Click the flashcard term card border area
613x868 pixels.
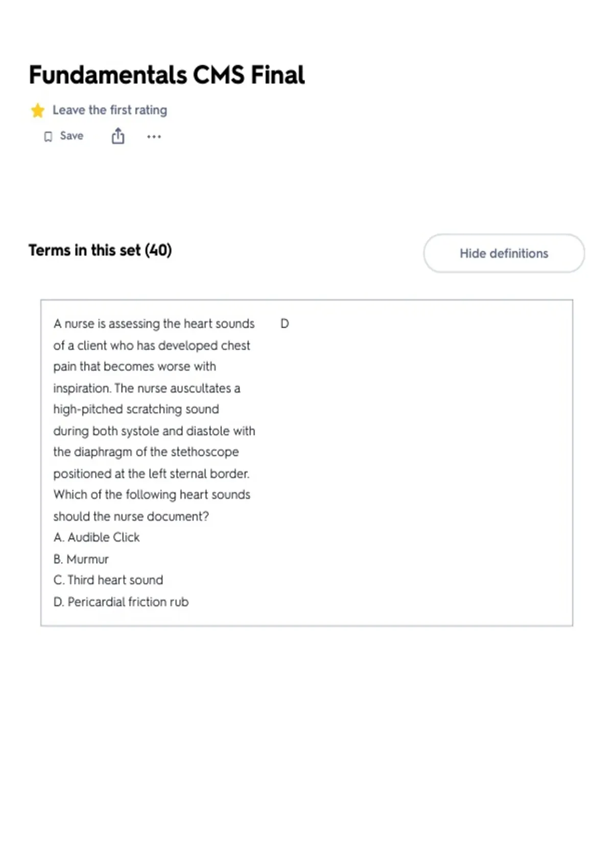(306, 463)
